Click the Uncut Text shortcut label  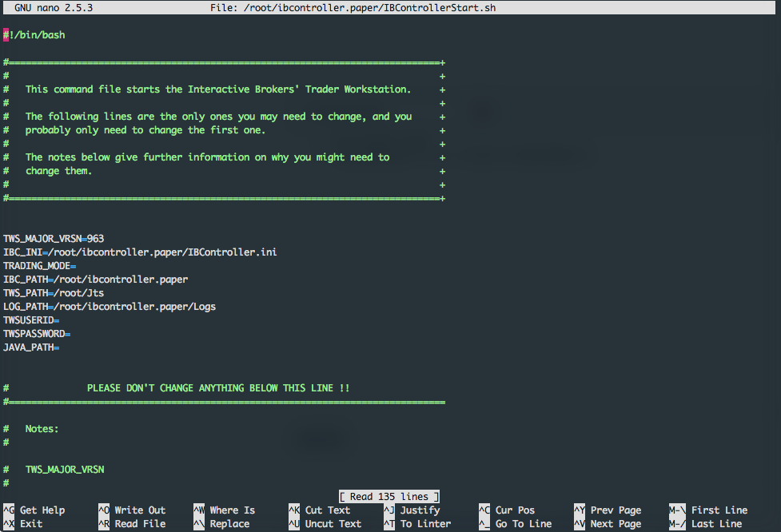333,523
